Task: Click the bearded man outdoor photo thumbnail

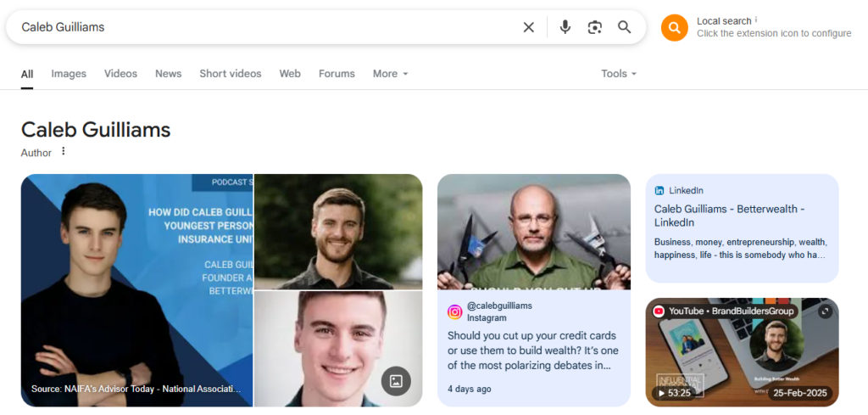Action: click(x=338, y=232)
